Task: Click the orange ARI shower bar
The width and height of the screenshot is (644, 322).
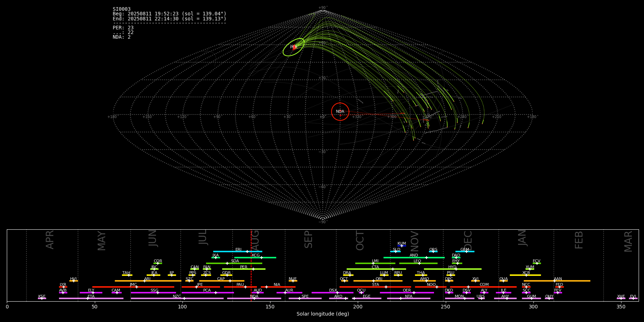Action: 148,281
